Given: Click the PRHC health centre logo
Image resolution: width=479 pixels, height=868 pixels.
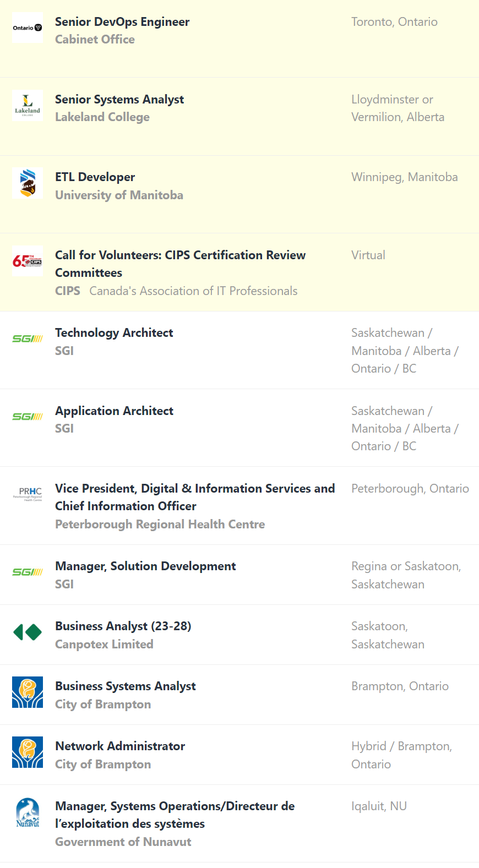Looking at the screenshot, I should click(28, 494).
